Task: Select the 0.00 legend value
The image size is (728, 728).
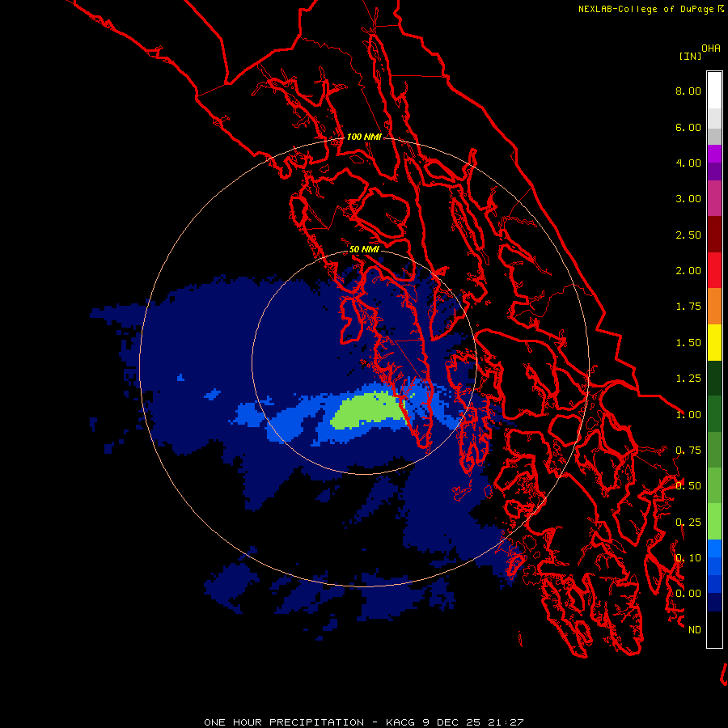Action: pos(688,594)
